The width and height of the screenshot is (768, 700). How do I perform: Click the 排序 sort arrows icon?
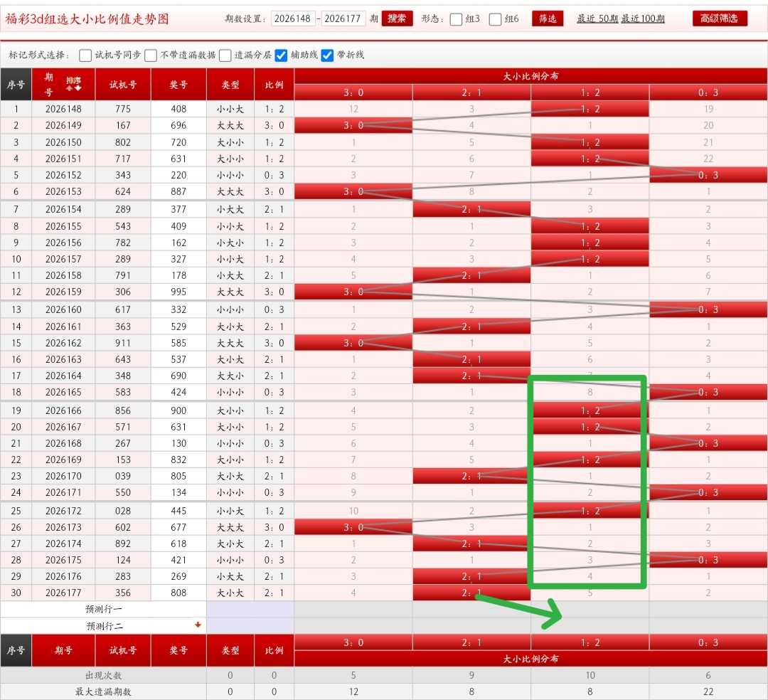coord(74,84)
